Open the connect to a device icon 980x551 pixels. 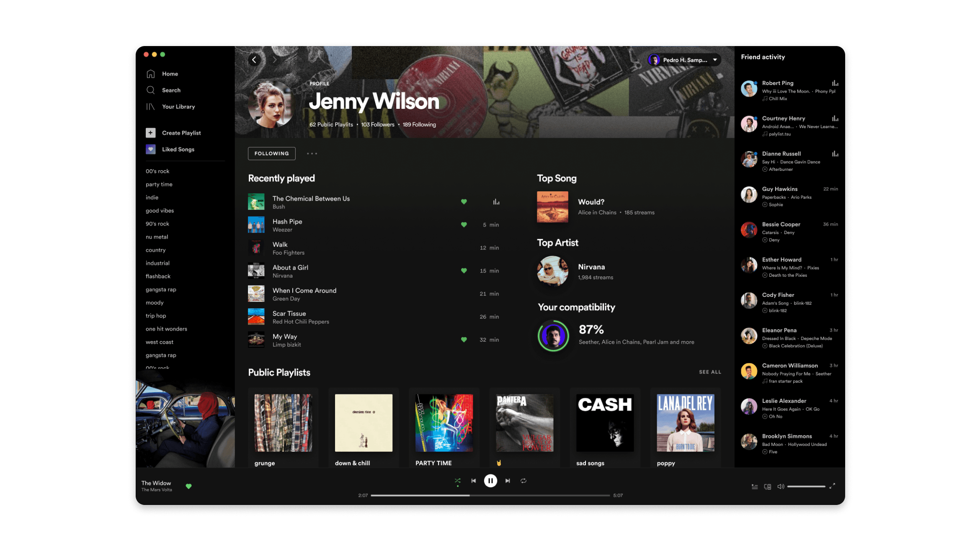tap(768, 487)
